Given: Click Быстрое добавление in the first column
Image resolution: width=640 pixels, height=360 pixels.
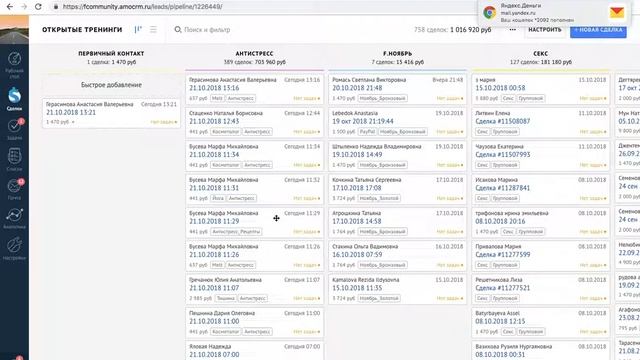Looking at the screenshot, I should pos(111,85).
